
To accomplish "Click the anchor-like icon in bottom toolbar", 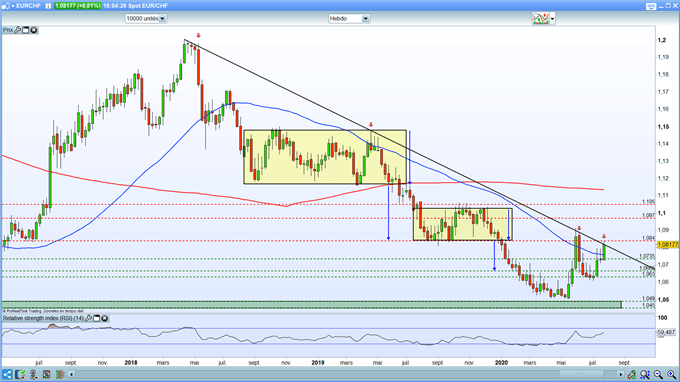I will click(x=33, y=374).
